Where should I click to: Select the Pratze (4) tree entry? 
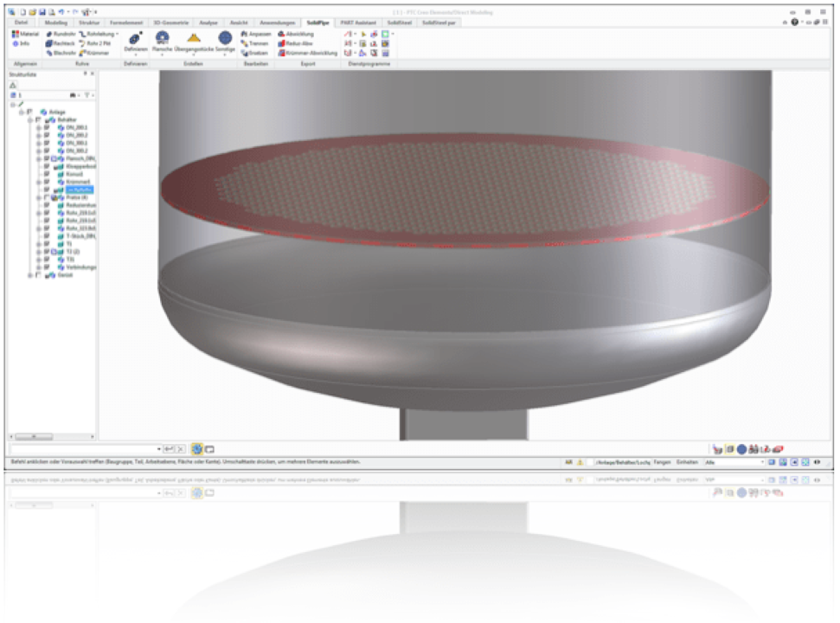pyautogui.click(x=73, y=197)
